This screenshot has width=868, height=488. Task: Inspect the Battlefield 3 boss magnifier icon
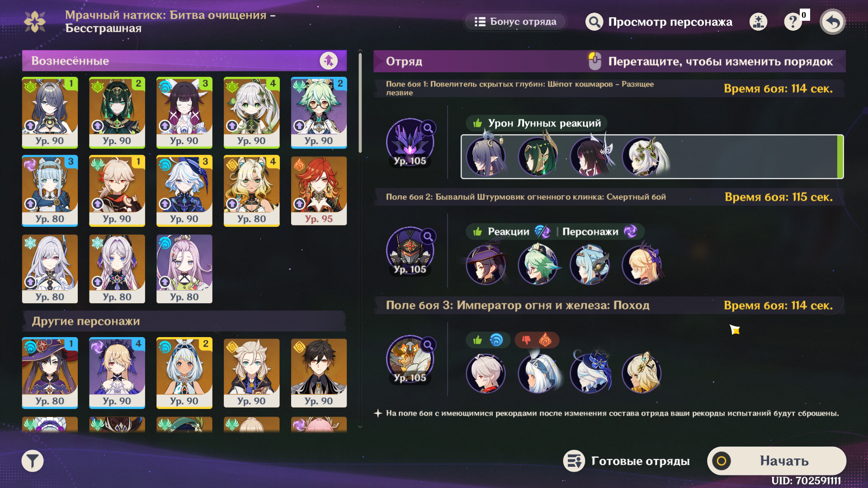point(428,345)
